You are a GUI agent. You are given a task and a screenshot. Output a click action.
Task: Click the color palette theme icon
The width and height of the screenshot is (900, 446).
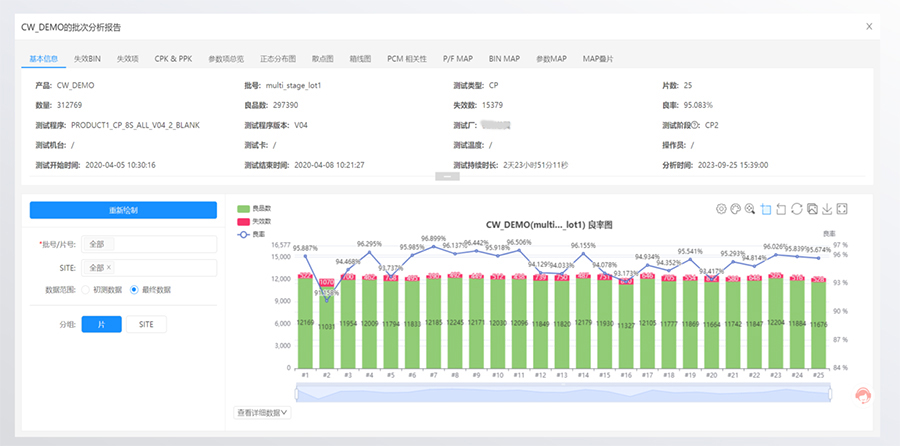[735, 209]
